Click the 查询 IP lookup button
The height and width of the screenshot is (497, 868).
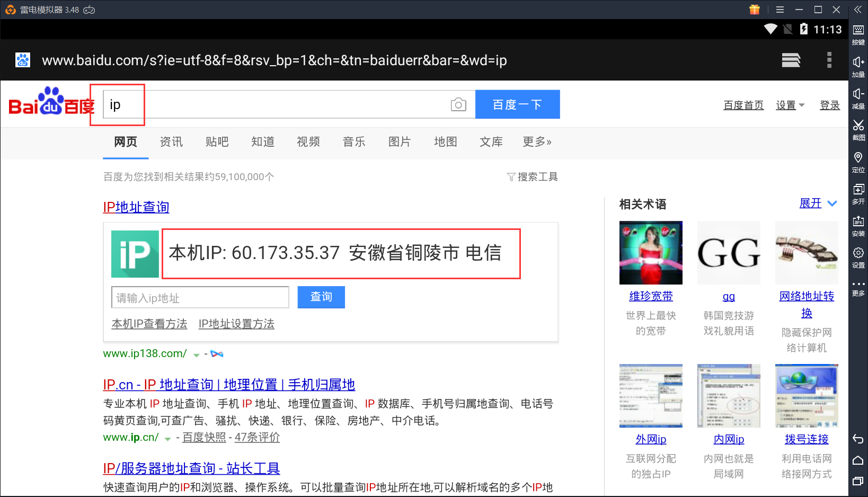tap(321, 297)
